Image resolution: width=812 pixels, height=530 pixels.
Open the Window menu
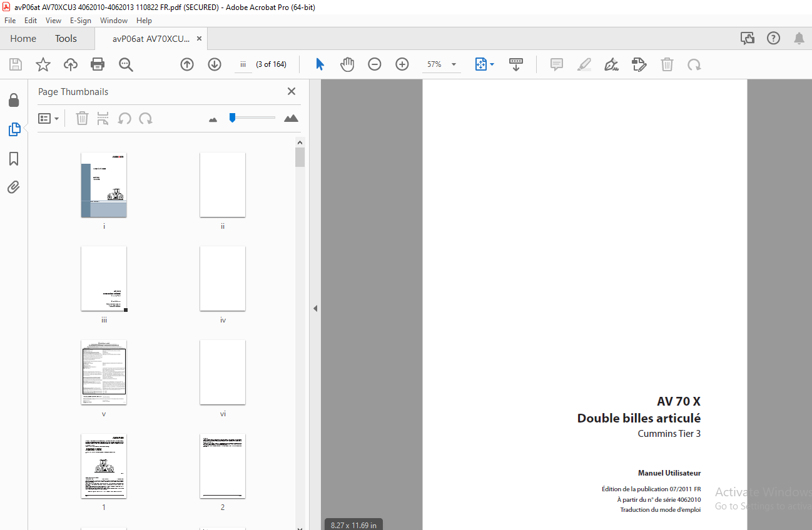click(114, 21)
